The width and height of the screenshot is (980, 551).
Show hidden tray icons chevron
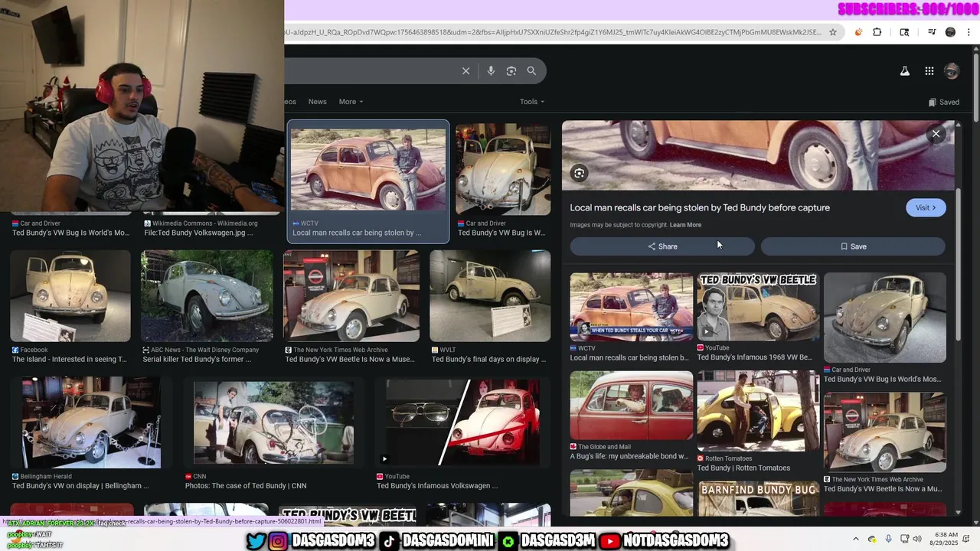856,540
